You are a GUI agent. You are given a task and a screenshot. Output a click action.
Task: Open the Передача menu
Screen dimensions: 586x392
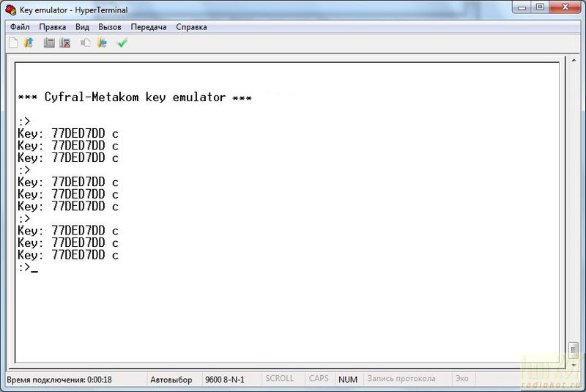pos(149,27)
